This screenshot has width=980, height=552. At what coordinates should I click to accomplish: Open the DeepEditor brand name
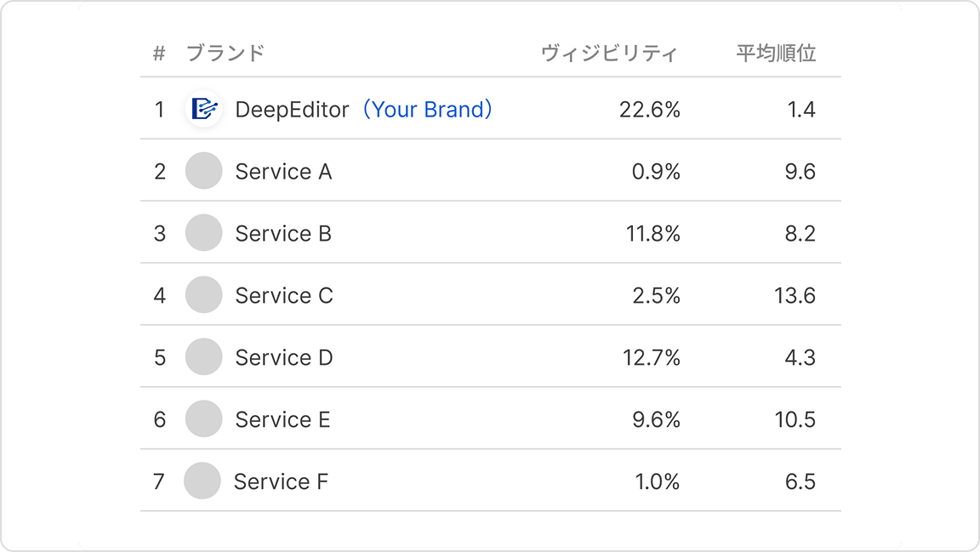292,110
